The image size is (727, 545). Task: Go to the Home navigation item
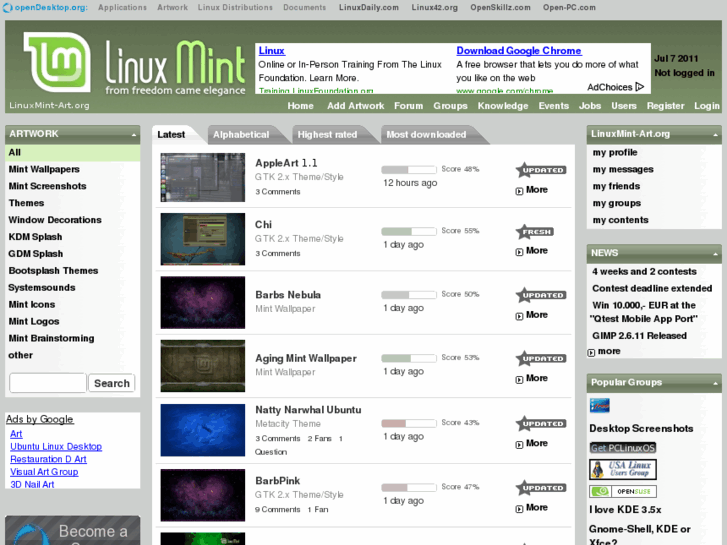[x=300, y=106]
